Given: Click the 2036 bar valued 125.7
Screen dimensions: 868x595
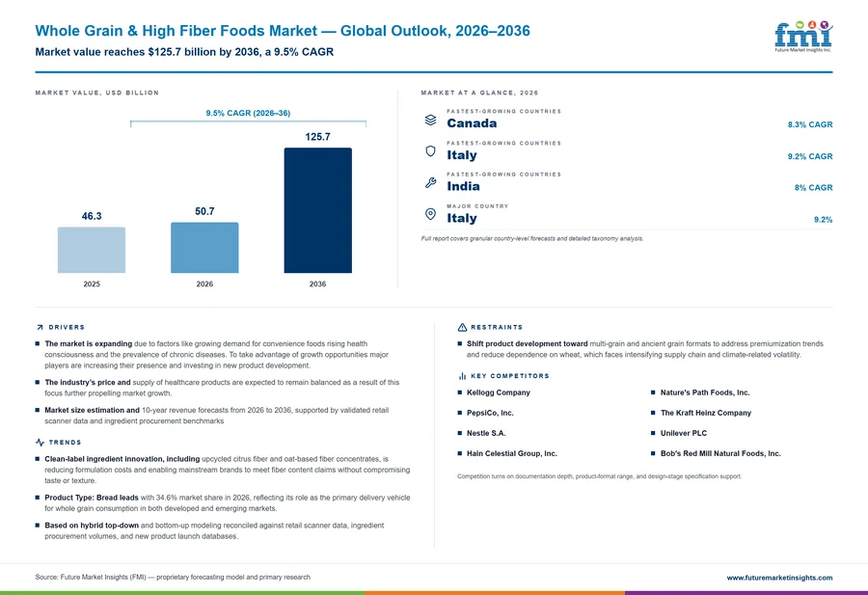Looking at the screenshot, I should pyautogui.click(x=317, y=210).
